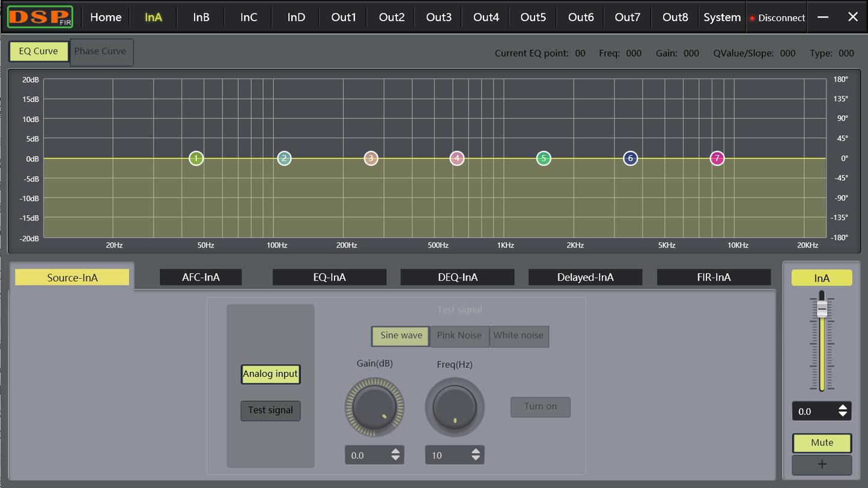Click the DSP FIR logo icon
This screenshot has height=488, width=868.
pyautogui.click(x=40, y=17)
